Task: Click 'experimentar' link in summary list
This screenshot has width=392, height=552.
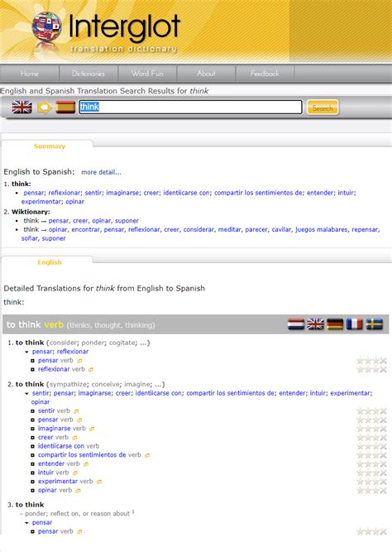Action: (x=41, y=202)
